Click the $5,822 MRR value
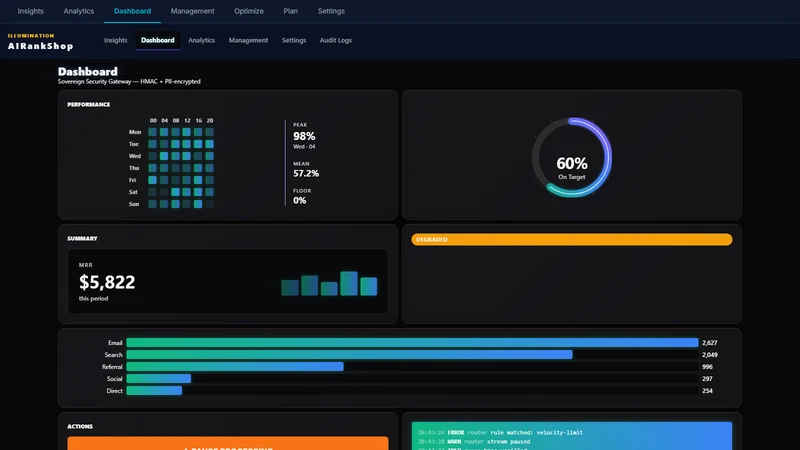This screenshot has width=800, height=450. [x=107, y=282]
